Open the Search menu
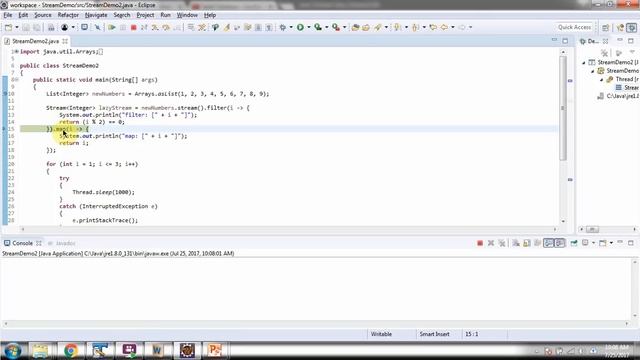This screenshot has width=640, height=360. point(122,15)
